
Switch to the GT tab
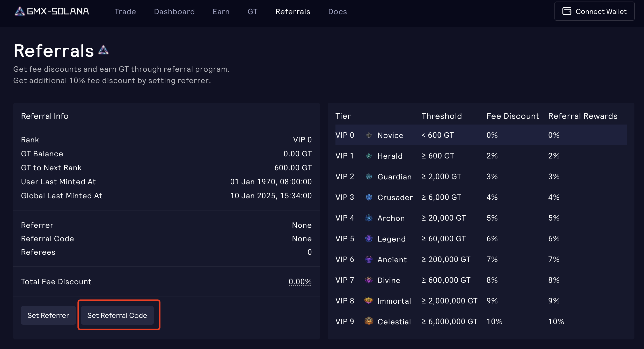[x=252, y=12]
